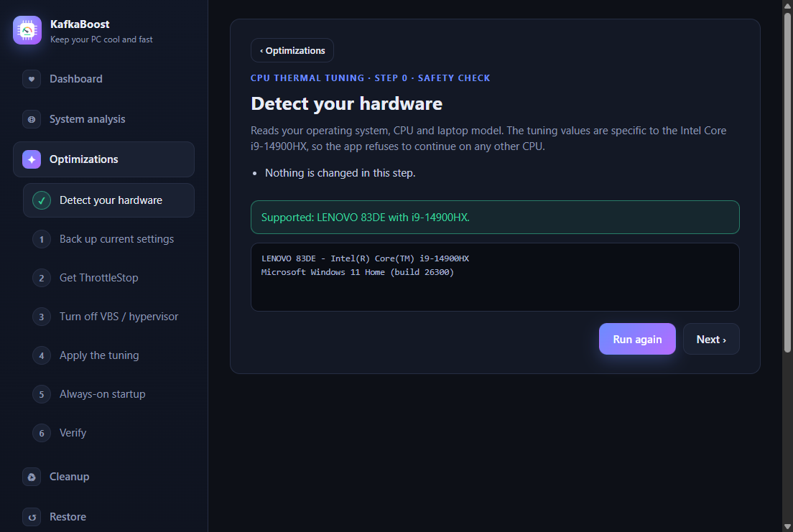Go to the Verify step
Screen dimensions: 793x532
pyautogui.click(x=108, y=434)
